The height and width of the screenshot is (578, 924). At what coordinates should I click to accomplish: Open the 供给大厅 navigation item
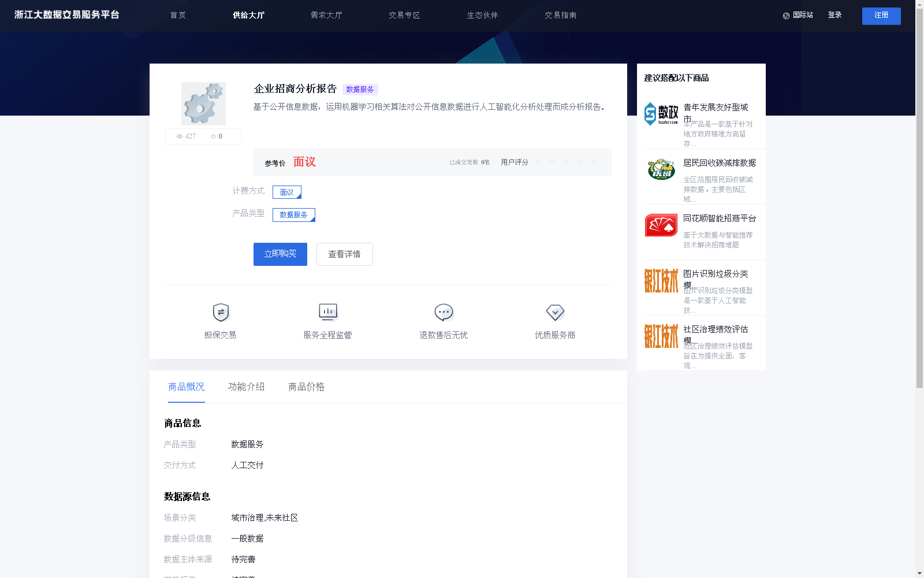point(248,16)
